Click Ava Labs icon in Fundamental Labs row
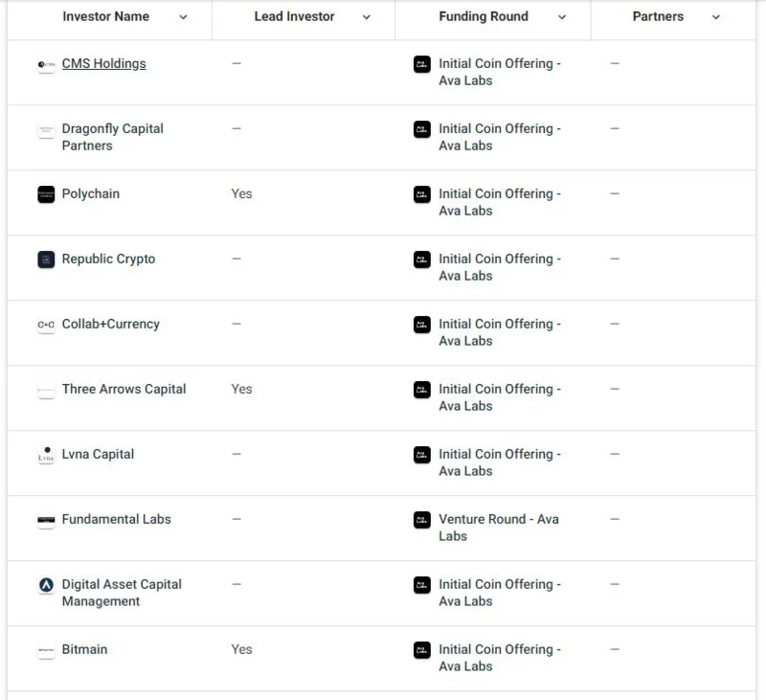Image resolution: width=766 pixels, height=700 pixels. tap(422, 520)
